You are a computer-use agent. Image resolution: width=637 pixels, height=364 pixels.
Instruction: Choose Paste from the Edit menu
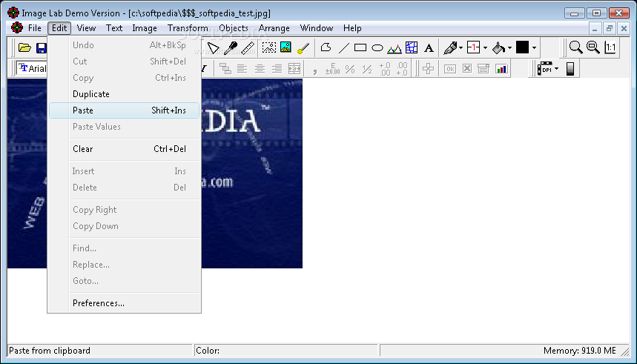click(125, 110)
